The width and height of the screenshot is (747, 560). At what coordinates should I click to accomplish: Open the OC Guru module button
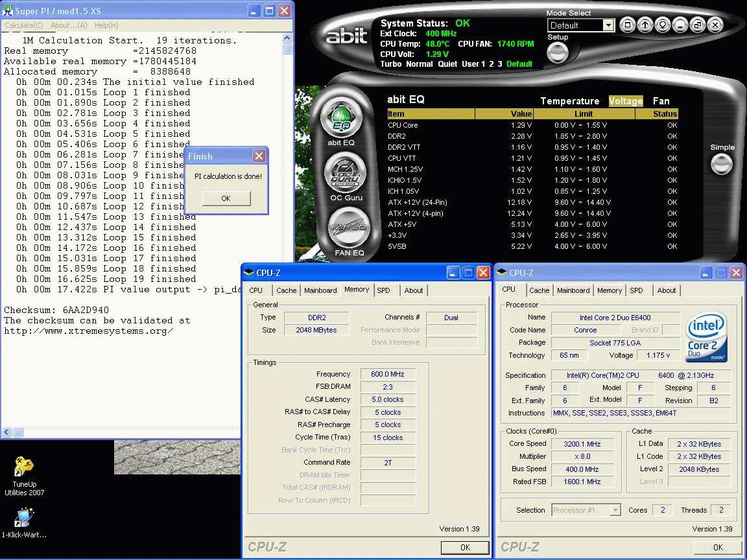pyautogui.click(x=345, y=173)
